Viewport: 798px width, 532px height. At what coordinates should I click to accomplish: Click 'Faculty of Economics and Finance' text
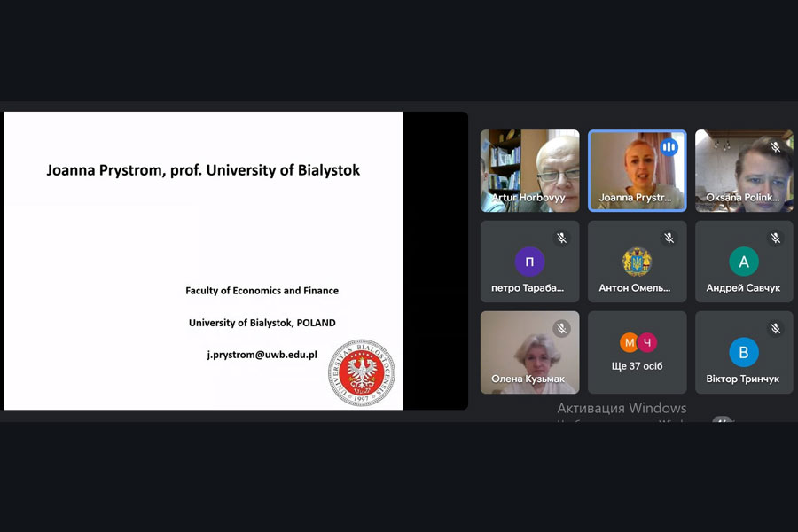(x=262, y=291)
